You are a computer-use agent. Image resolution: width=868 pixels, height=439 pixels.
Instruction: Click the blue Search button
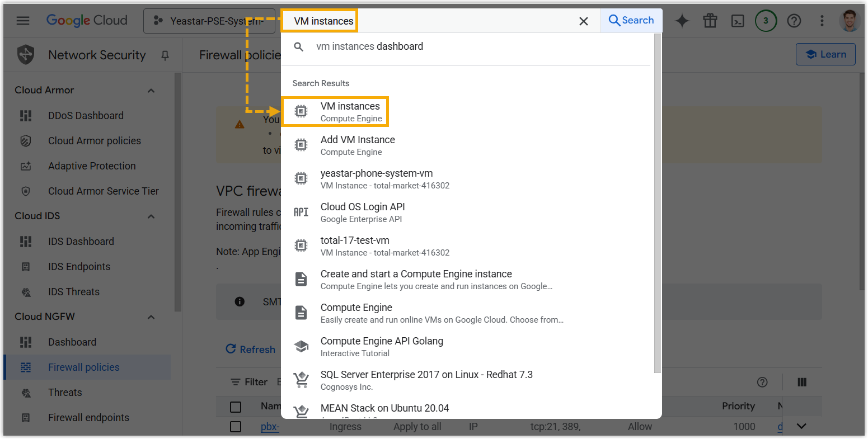click(x=631, y=21)
